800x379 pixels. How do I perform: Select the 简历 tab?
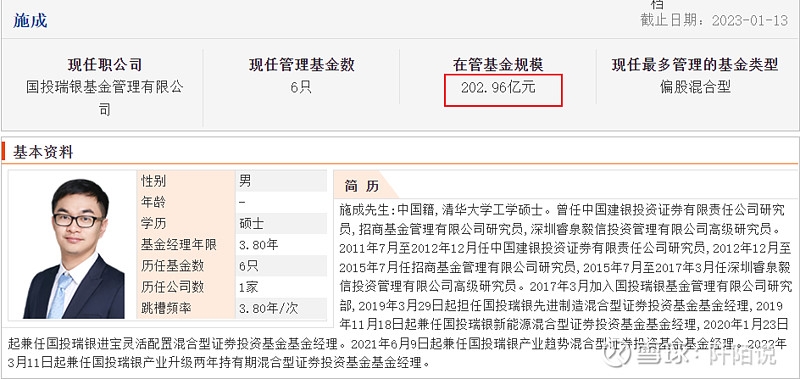pos(361,186)
